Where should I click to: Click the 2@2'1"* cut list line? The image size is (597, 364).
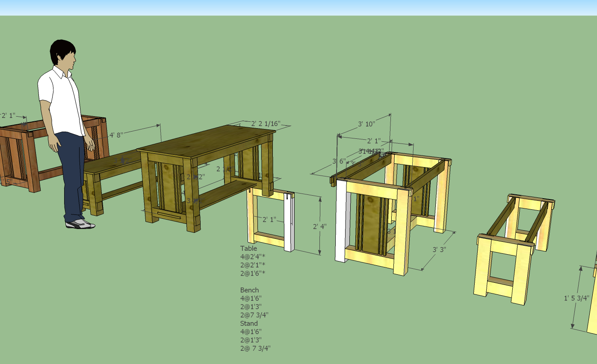pyautogui.click(x=253, y=265)
